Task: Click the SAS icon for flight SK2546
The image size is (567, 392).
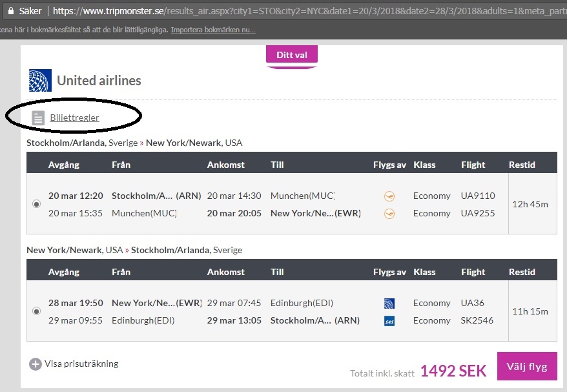Action: point(389,321)
